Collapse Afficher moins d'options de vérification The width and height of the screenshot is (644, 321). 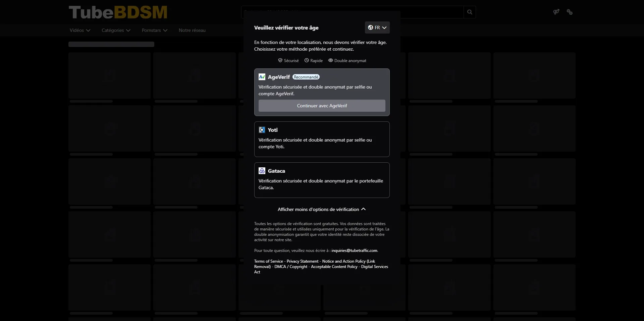tap(321, 209)
